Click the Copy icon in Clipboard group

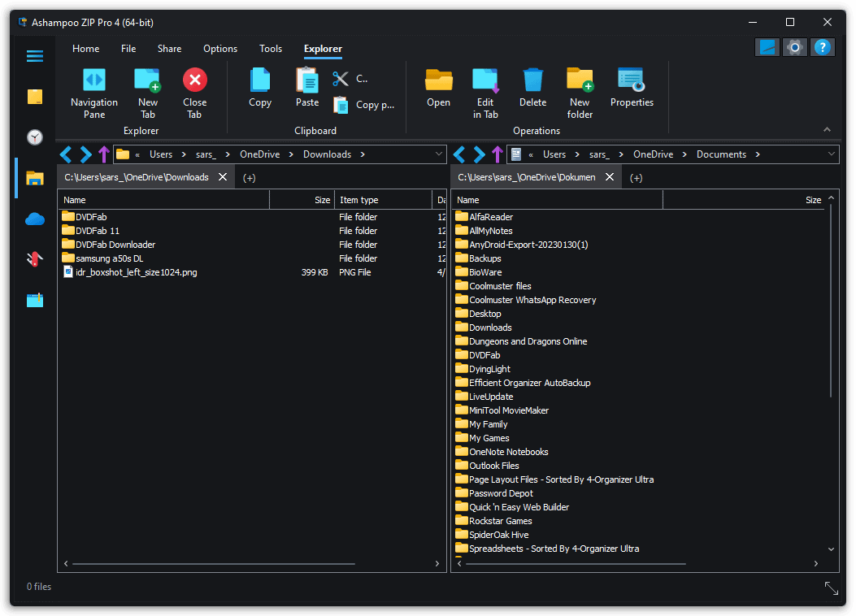[260, 80]
